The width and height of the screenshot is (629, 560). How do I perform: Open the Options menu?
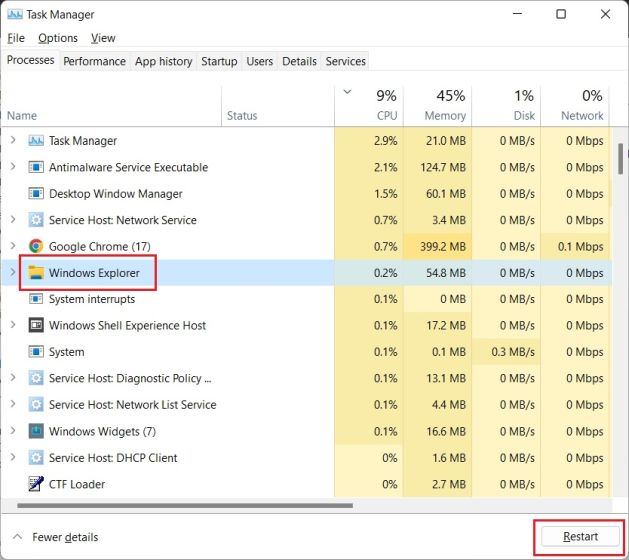pyautogui.click(x=58, y=38)
